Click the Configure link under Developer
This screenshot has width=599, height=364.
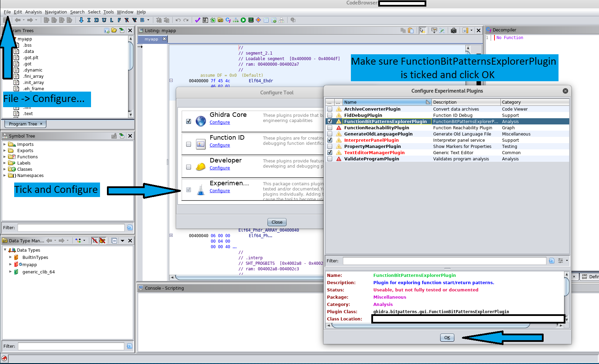point(220,168)
